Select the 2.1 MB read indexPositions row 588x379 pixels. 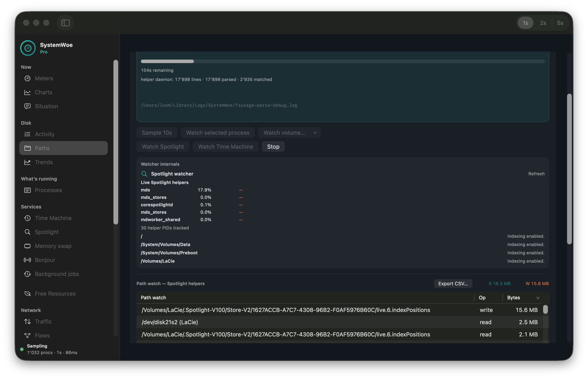(x=340, y=334)
